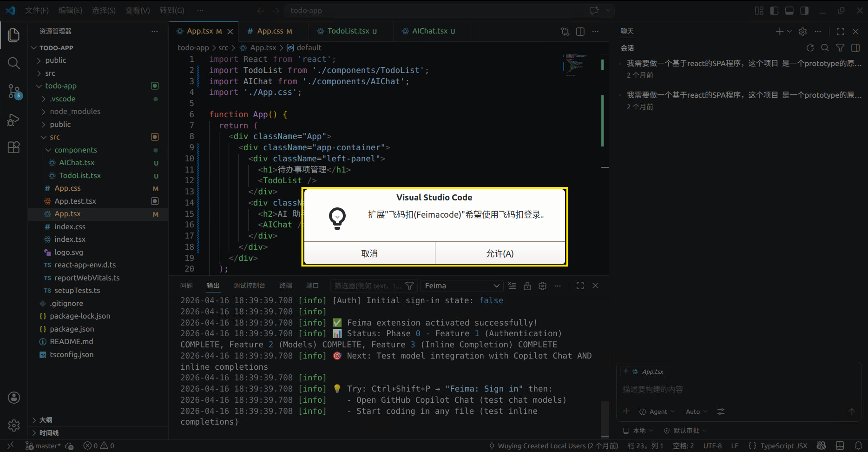Collapse the components folder
The width and height of the screenshot is (868, 452).
click(x=75, y=150)
